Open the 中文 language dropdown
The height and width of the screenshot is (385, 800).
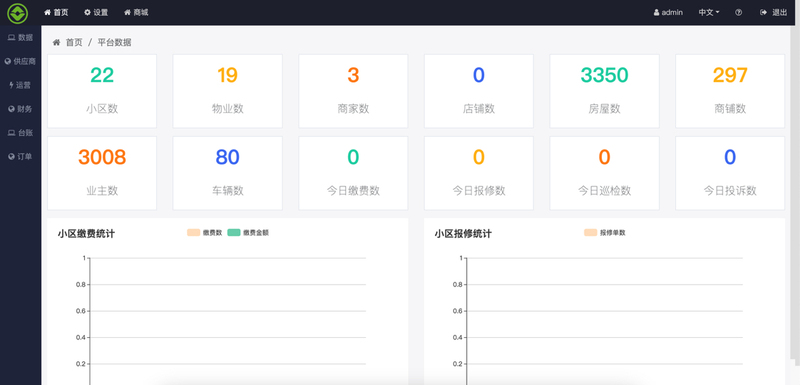[x=709, y=12]
